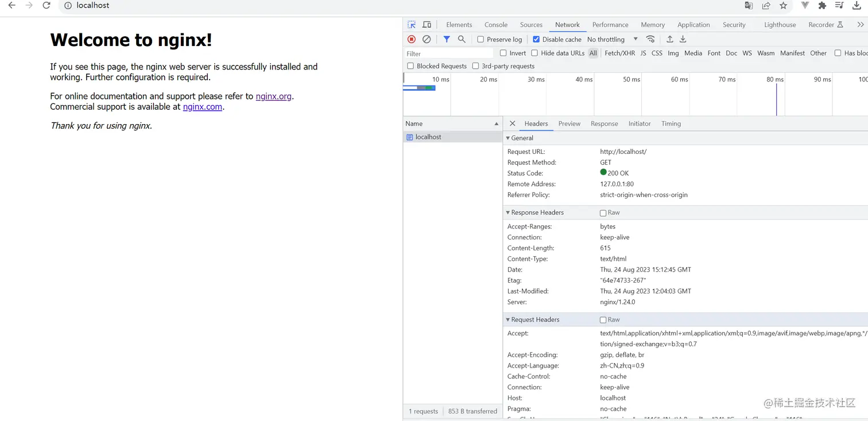Enable Preserve log checkbox
The image size is (868, 421).
click(x=480, y=39)
